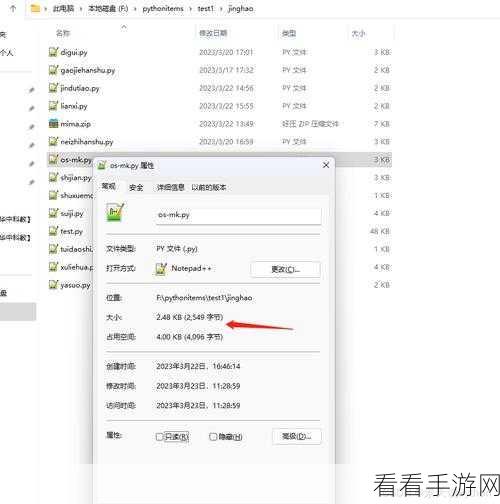Viewport: 500px width, 504px height.
Task: Click the large file icon in properties dialog
Action: click(115, 212)
